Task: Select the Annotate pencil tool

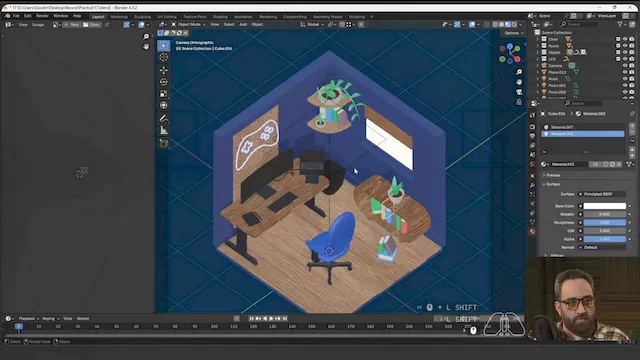Action: (x=164, y=118)
